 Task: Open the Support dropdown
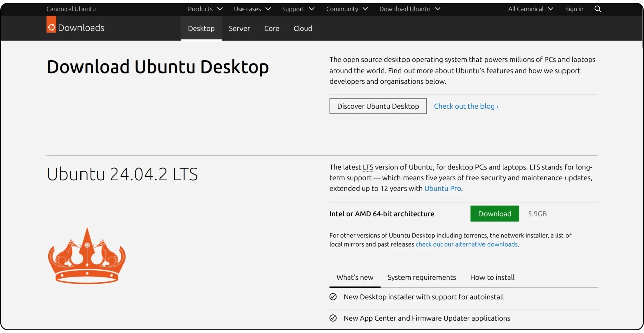[298, 9]
